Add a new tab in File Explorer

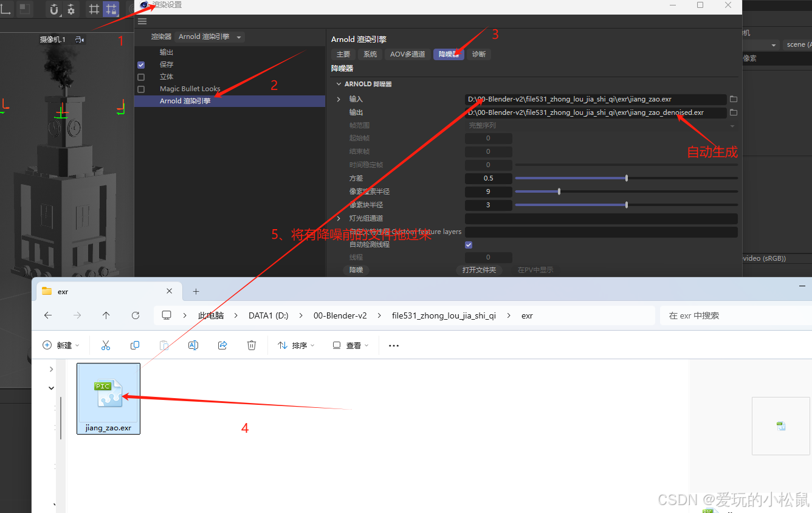point(196,292)
